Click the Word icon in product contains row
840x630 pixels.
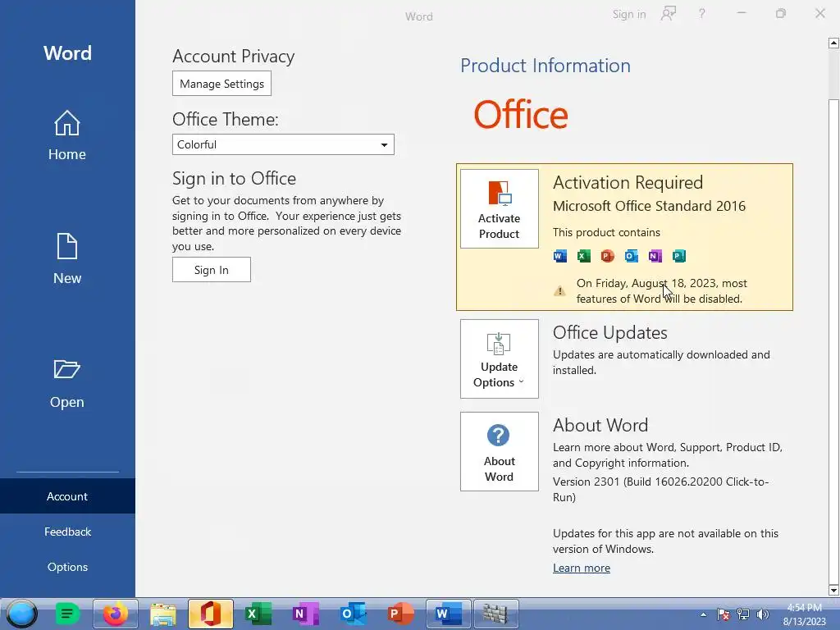point(559,256)
